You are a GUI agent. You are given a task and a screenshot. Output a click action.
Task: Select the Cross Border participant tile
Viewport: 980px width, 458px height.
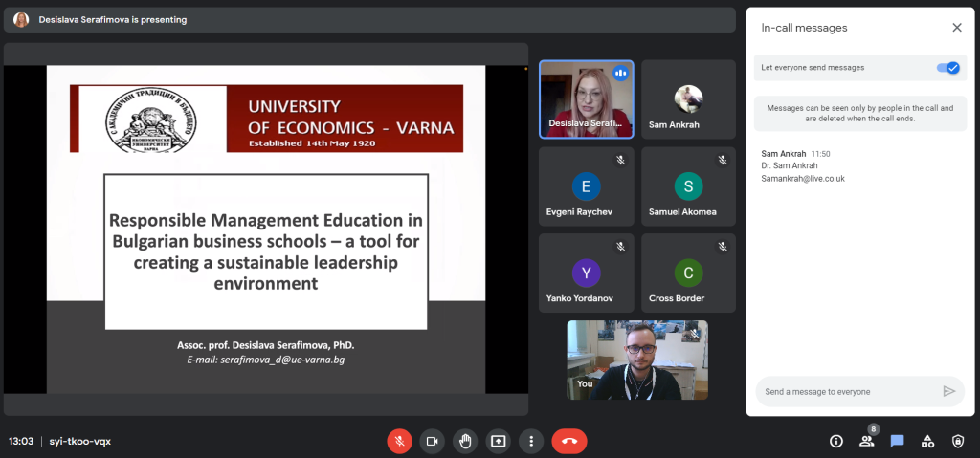[688, 273]
